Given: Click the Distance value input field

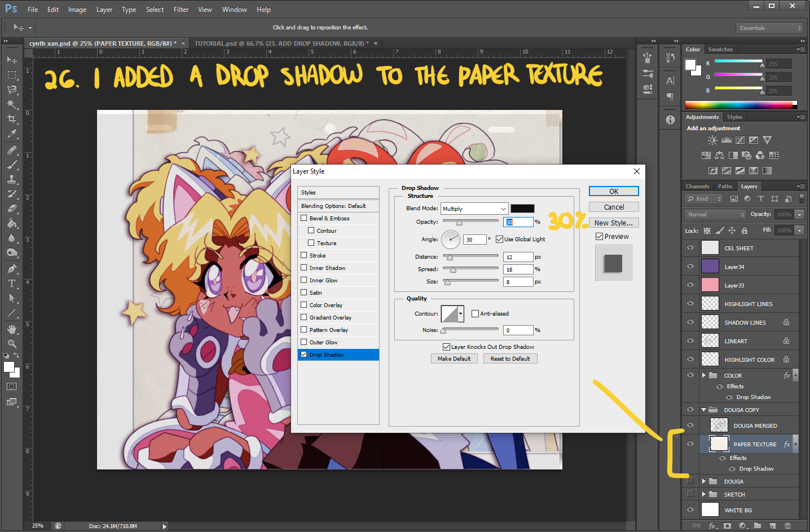Looking at the screenshot, I should coord(517,257).
